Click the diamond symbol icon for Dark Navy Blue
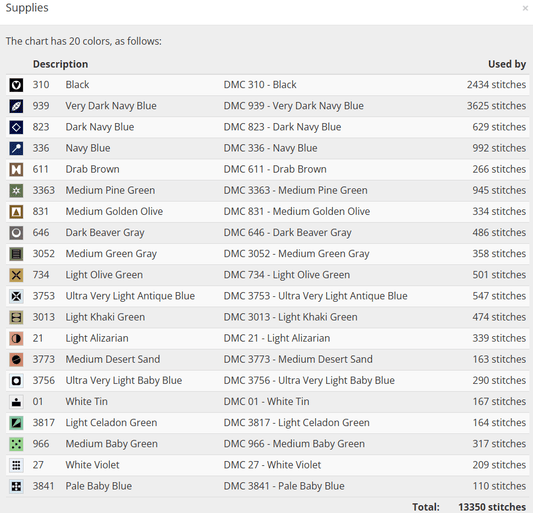Screen dimensions: 533x513 16,127
